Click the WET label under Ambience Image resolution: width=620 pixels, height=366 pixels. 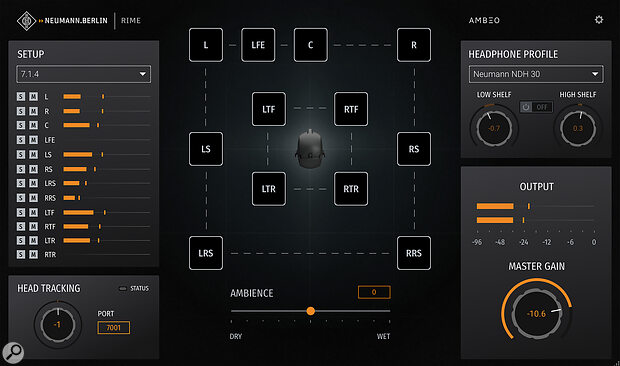383,336
